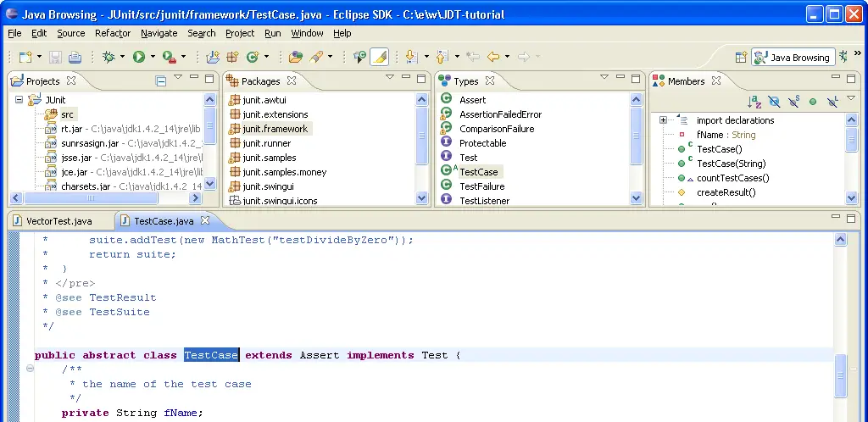Screen dimensions: 868x422
Task: Click the New Java Class icon
Action: [252, 57]
